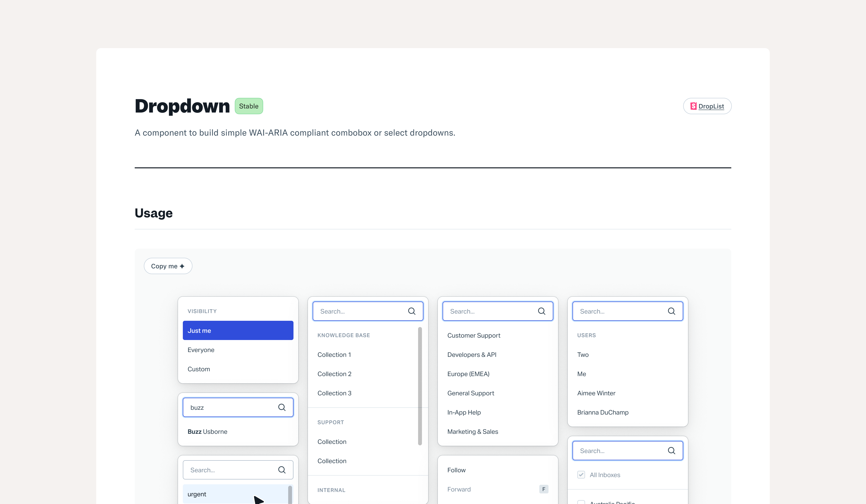Click the search icon above All Inboxes
This screenshot has height=504, width=866.
point(671,451)
